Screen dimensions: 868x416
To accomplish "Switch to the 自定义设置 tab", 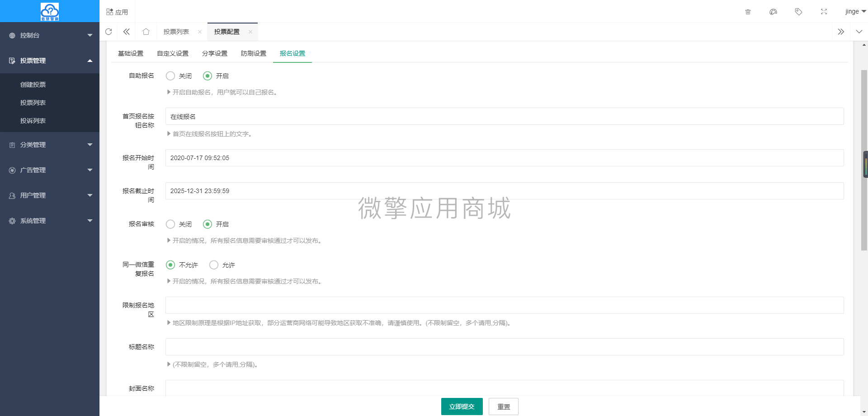I will 173,53.
